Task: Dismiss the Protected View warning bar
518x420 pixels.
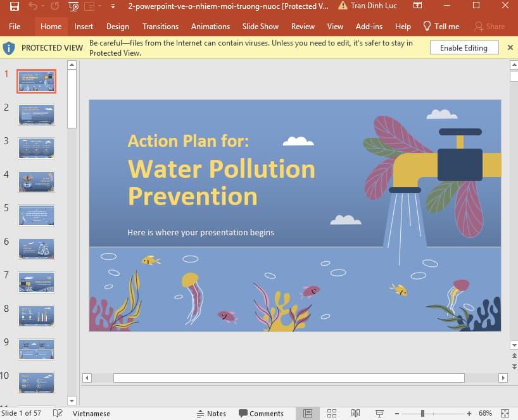Action: (x=510, y=47)
